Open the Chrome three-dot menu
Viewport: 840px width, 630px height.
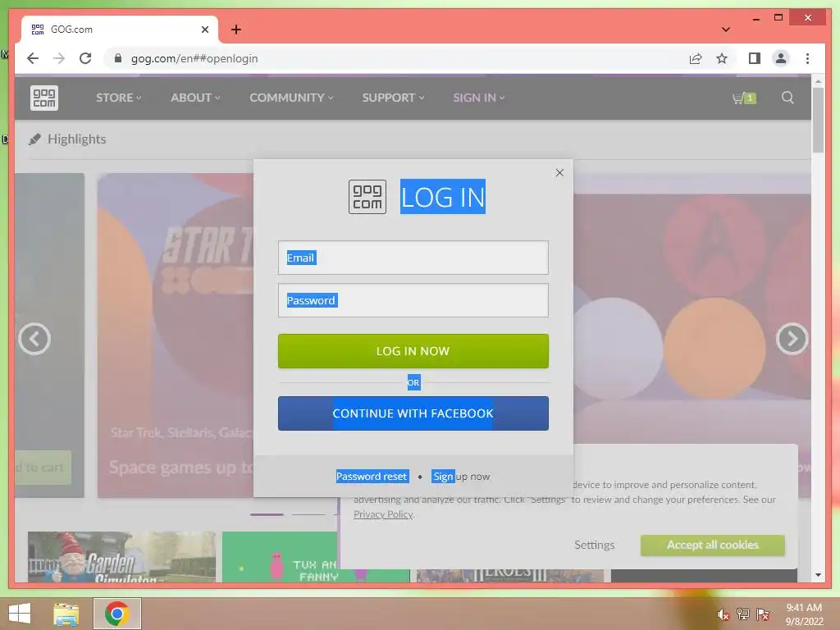click(807, 58)
